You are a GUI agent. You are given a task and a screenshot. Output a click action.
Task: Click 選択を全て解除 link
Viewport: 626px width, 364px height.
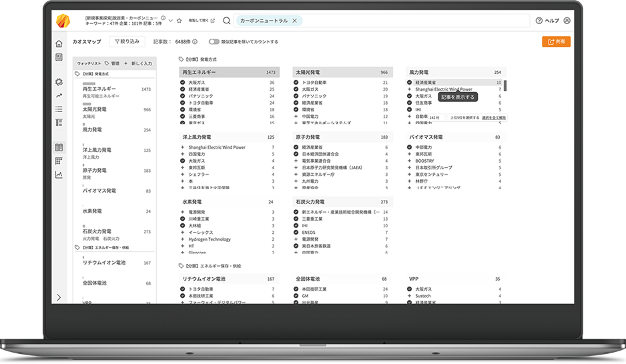coord(493,117)
